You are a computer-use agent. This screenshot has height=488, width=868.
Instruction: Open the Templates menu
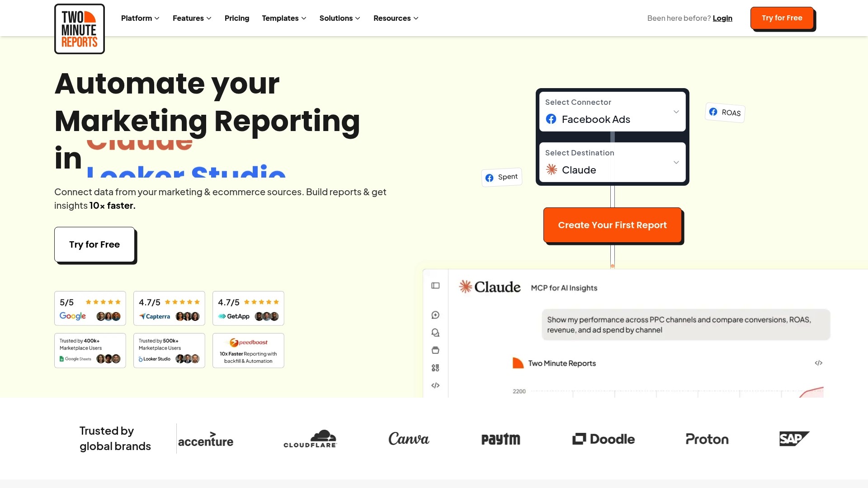point(284,18)
